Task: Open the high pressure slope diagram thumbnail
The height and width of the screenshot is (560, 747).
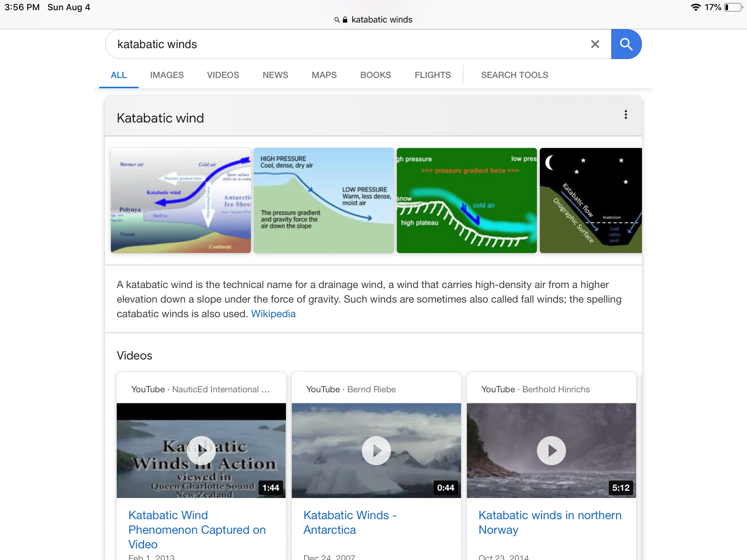Action: point(324,201)
